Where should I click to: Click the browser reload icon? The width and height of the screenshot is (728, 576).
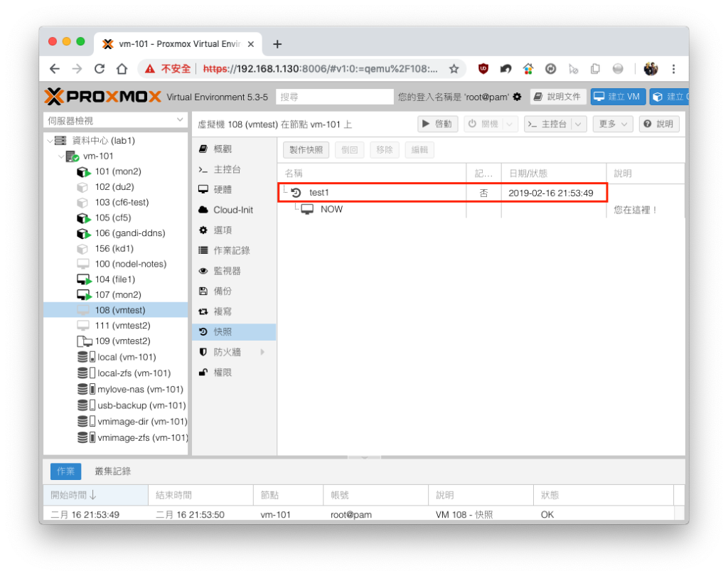pos(100,69)
